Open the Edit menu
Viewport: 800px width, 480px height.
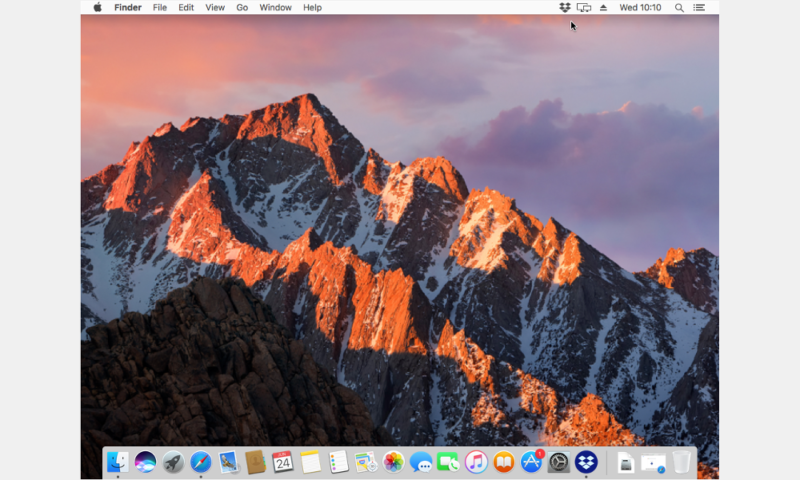point(186,8)
